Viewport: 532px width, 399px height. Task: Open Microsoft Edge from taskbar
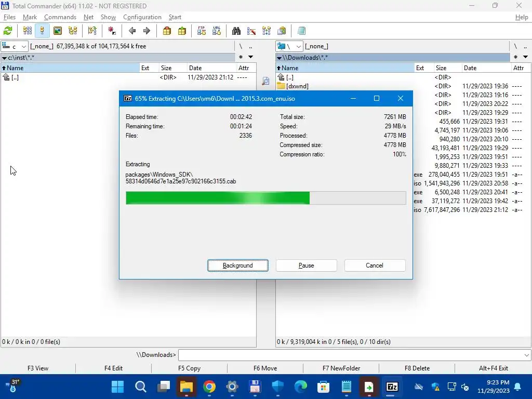click(x=301, y=387)
